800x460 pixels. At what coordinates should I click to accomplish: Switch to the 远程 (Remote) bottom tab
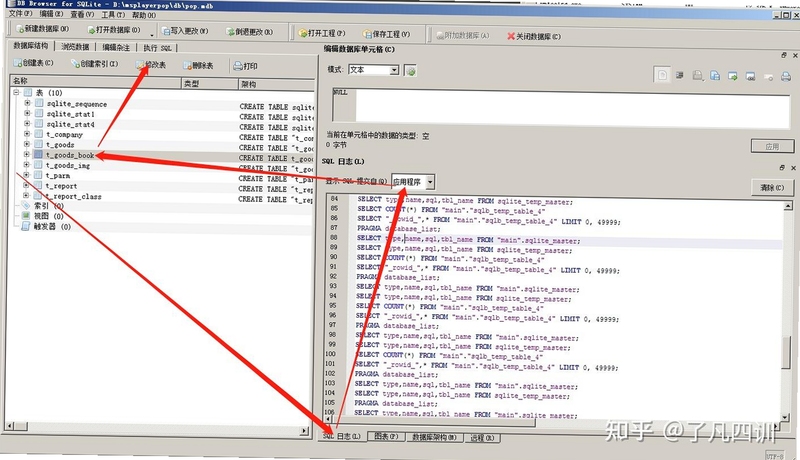(482, 438)
